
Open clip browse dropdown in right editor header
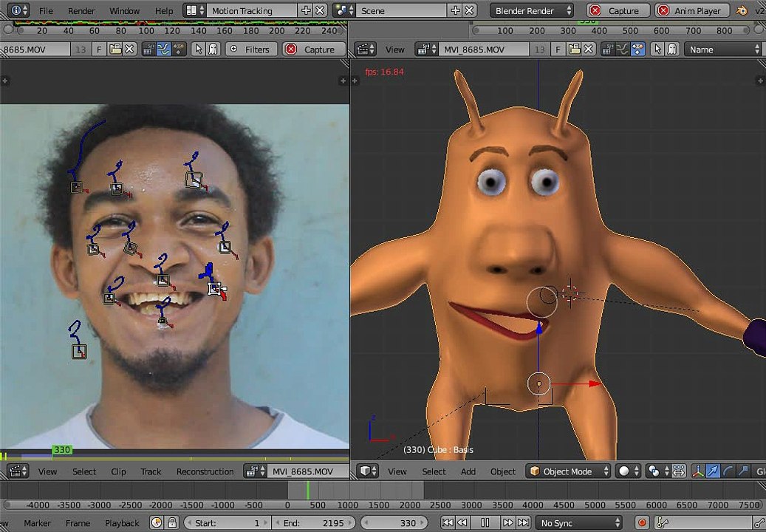tap(426, 50)
